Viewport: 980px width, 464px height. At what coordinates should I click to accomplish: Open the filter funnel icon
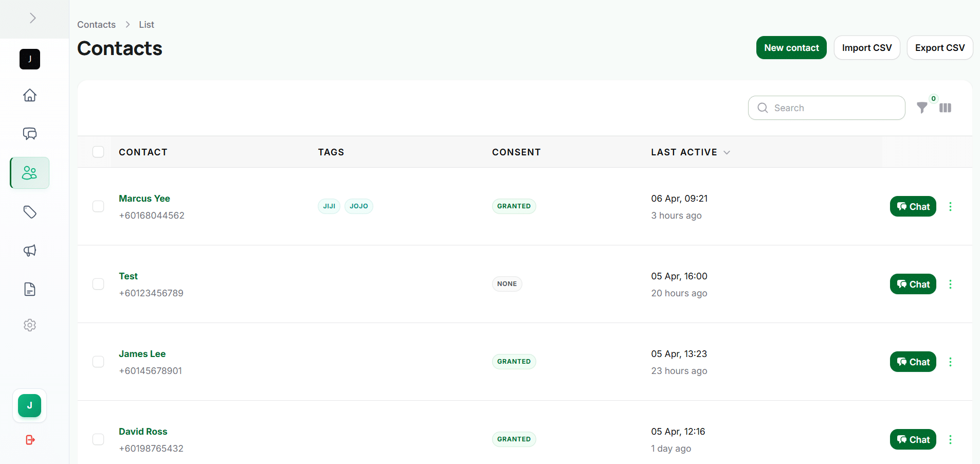pyautogui.click(x=922, y=108)
